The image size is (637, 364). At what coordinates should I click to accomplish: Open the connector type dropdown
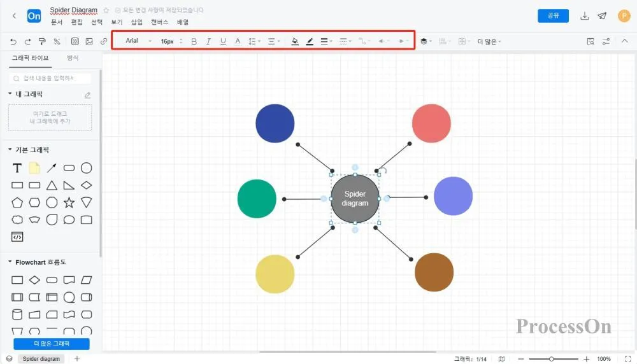tap(364, 41)
